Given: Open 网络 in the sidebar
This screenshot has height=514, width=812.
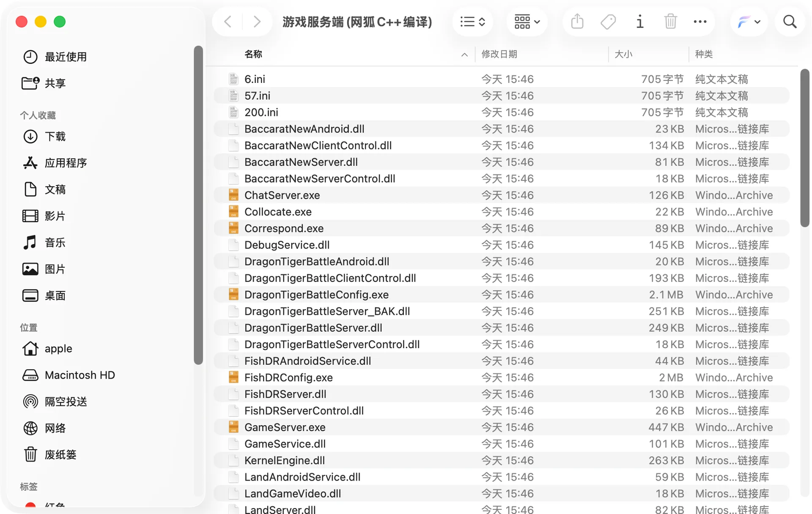Looking at the screenshot, I should (44, 428).
